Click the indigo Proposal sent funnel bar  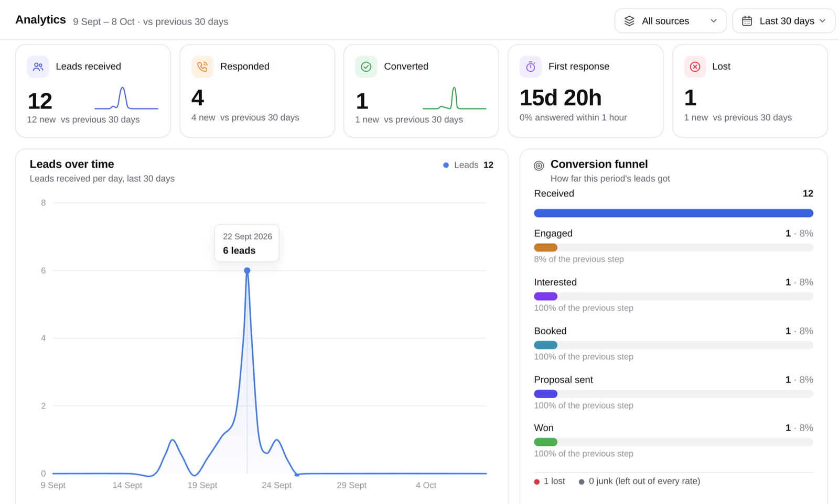coord(545,394)
